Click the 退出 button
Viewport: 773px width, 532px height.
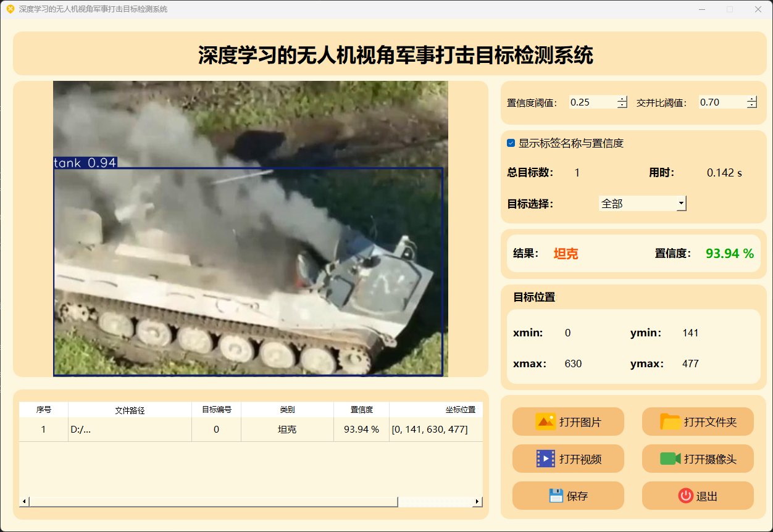point(698,496)
